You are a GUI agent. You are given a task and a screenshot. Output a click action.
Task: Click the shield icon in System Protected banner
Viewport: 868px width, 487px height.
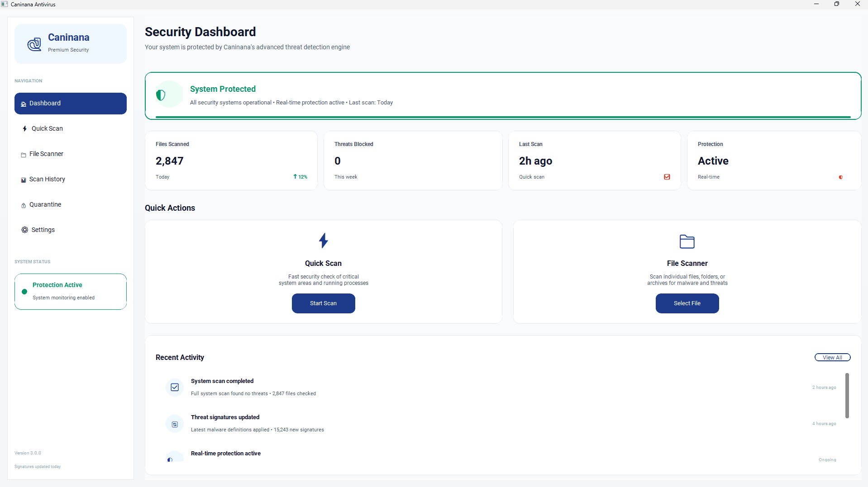(161, 95)
